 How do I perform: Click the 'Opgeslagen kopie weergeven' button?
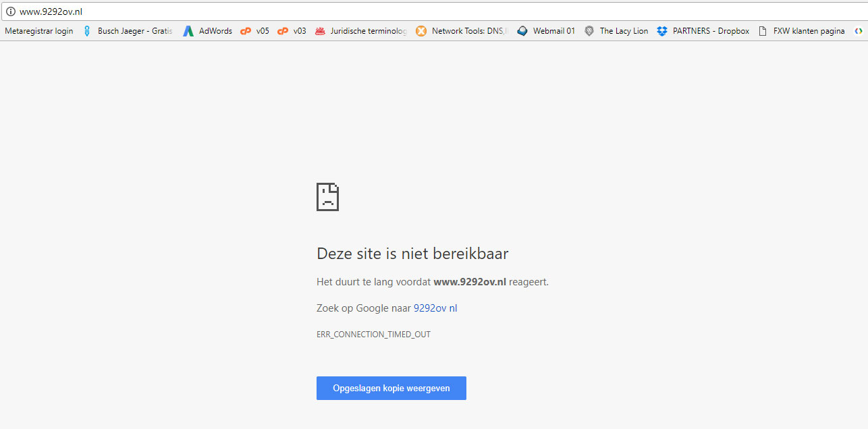tap(391, 389)
